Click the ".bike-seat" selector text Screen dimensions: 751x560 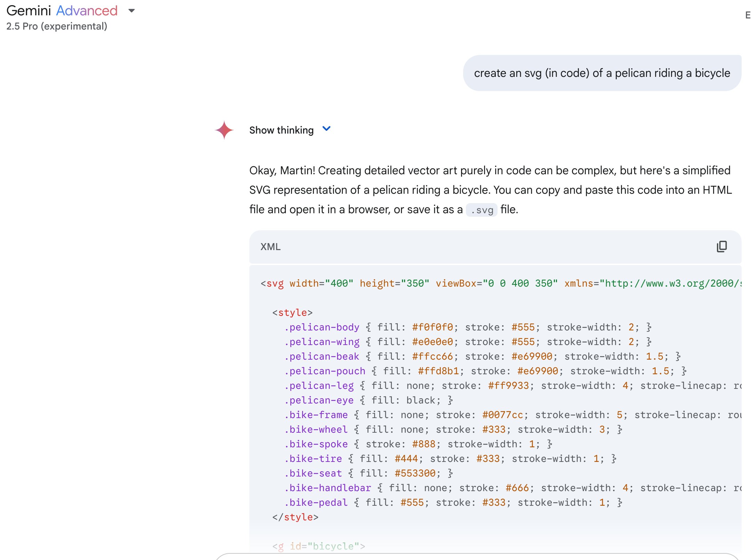pos(313,473)
